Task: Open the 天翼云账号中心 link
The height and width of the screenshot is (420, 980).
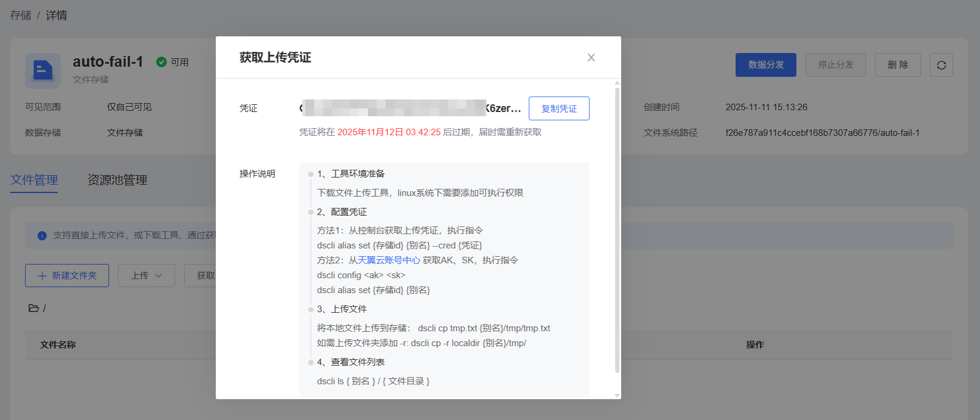Action: 389,260
